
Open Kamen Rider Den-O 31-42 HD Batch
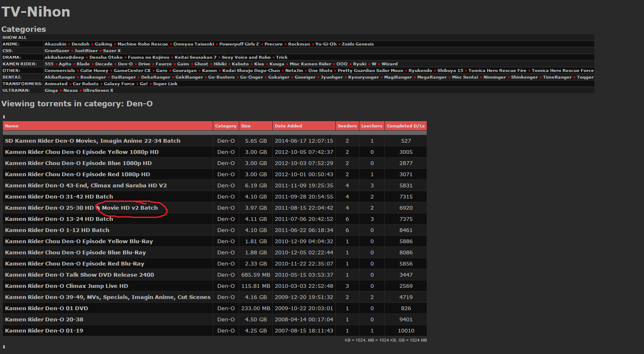click(59, 197)
